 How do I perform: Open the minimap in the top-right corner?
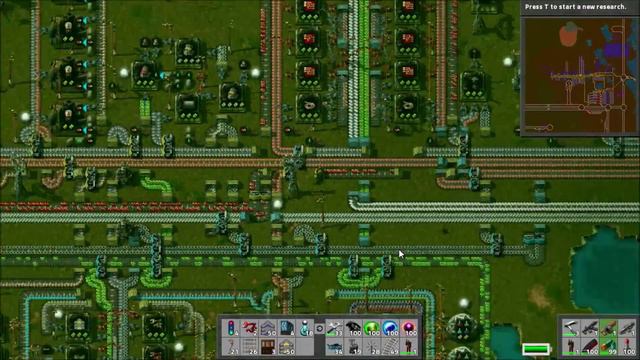580,76
